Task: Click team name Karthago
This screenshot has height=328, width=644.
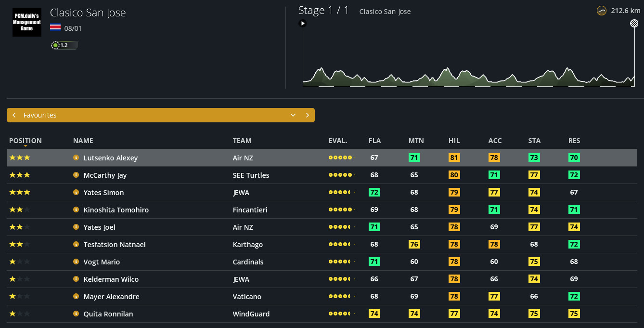Action: click(x=248, y=245)
